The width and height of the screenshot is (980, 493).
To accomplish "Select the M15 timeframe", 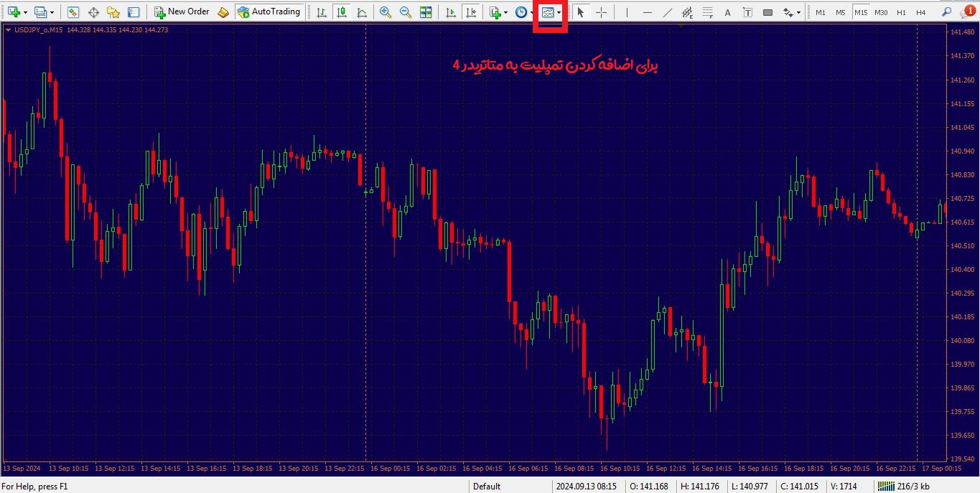I will pyautogui.click(x=861, y=12).
